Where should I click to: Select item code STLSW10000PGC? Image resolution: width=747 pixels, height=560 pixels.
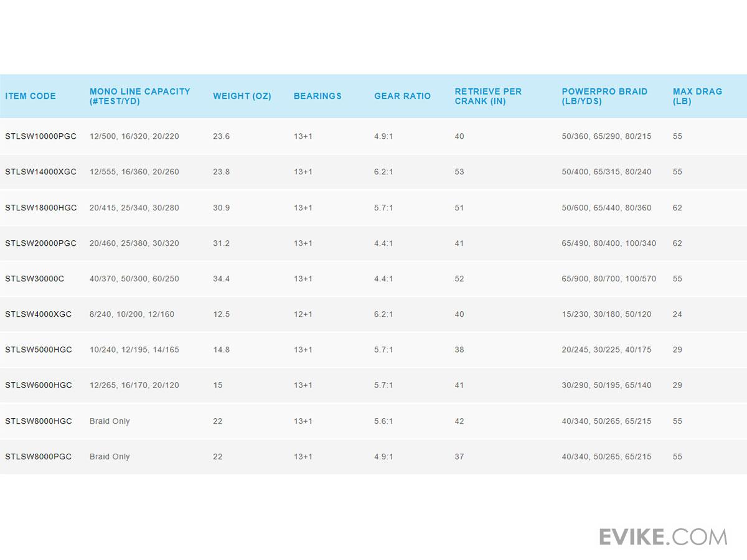point(41,136)
